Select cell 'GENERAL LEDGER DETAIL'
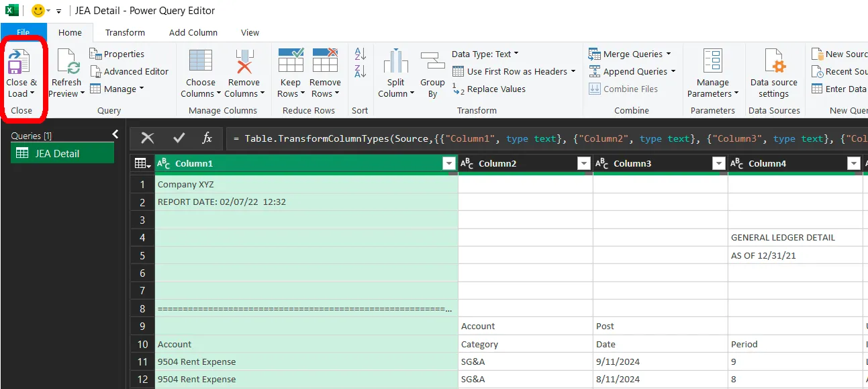Image resolution: width=868 pixels, height=389 pixels. (795, 237)
